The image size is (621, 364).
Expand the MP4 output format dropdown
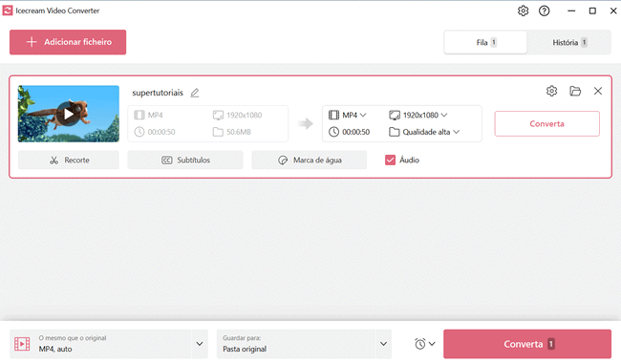348,115
